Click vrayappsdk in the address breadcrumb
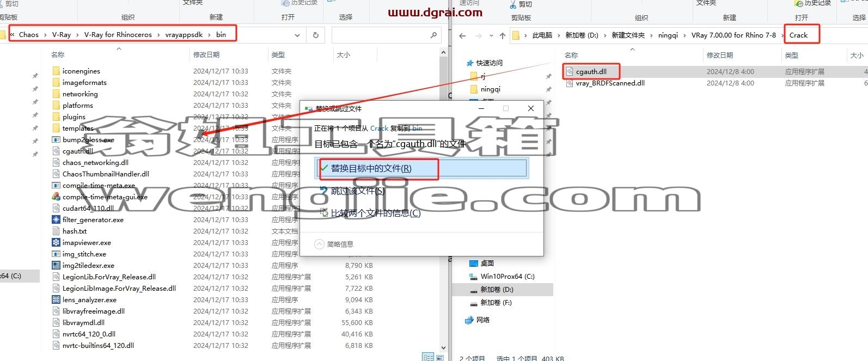868x361 pixels. click(x=184, y=35)
